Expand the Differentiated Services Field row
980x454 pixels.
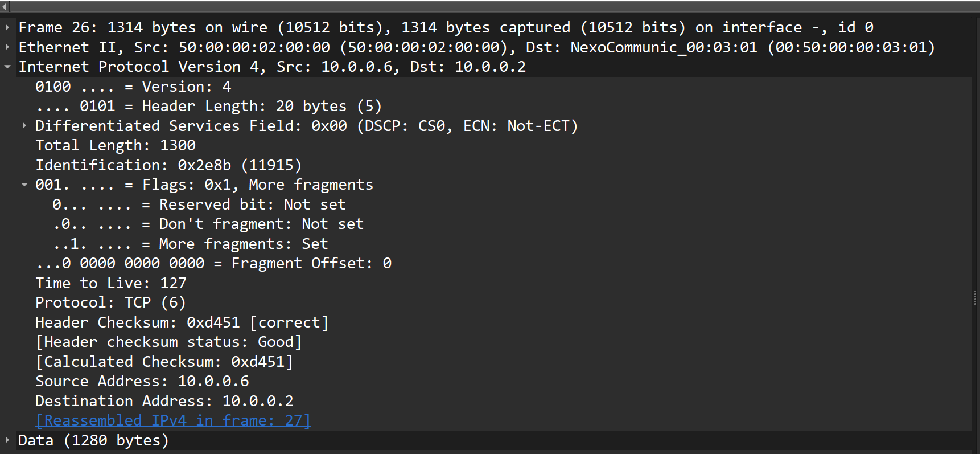[x=24, y=125]
